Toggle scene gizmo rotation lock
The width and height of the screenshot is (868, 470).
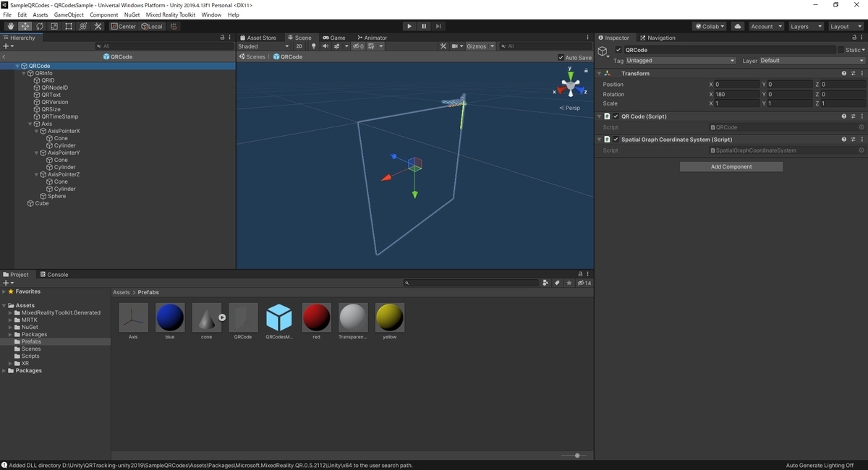586,71
